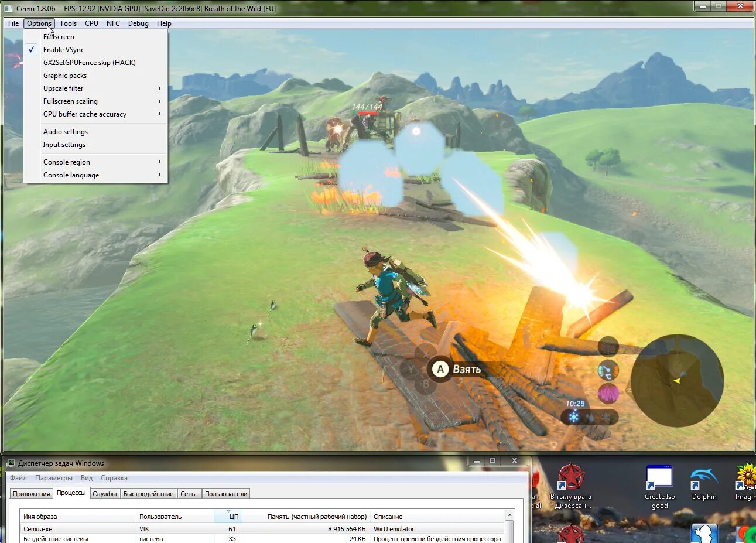
Task: Sort processes by Описание column
Action: [x=437, y=517]
